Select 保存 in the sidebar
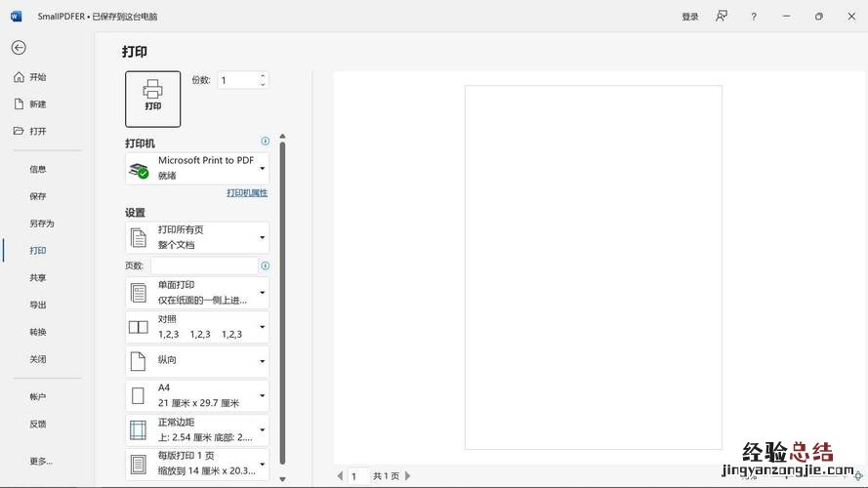The height and width of the screenshot is (488, 868). 38,196
